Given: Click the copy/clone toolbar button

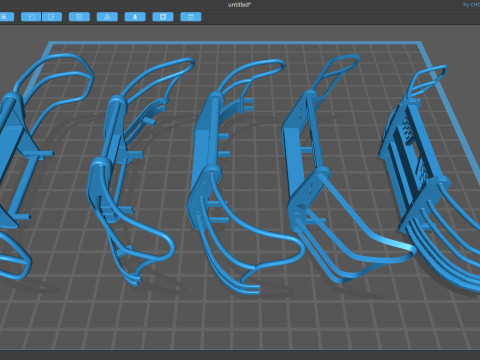Looking at the screenshot, I should pyautogui.click(x=79, y=17).
